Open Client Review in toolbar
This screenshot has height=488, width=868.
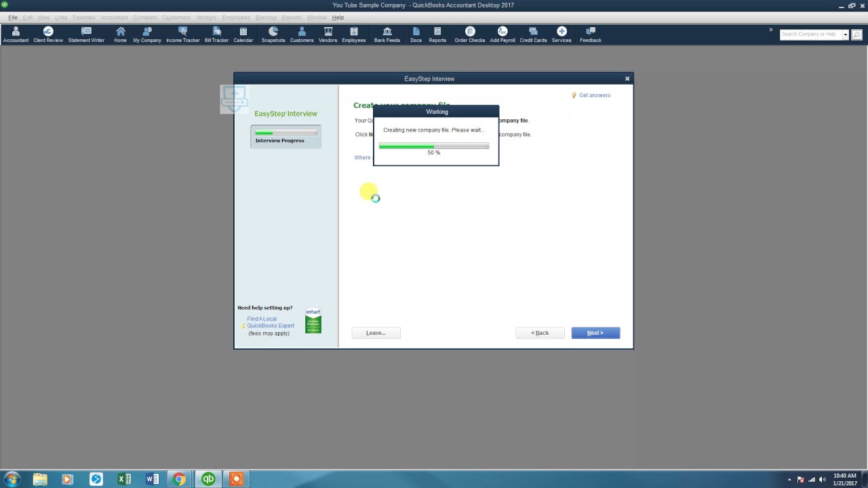click(x=48, y=35)
